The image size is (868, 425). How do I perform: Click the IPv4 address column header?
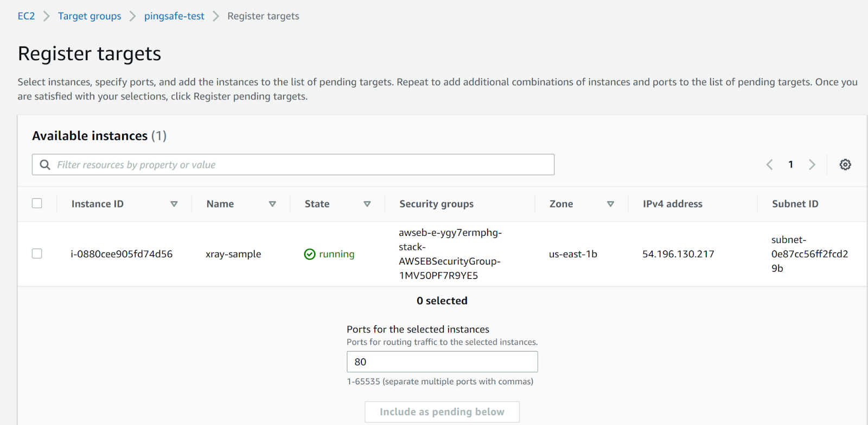[672, 204]
